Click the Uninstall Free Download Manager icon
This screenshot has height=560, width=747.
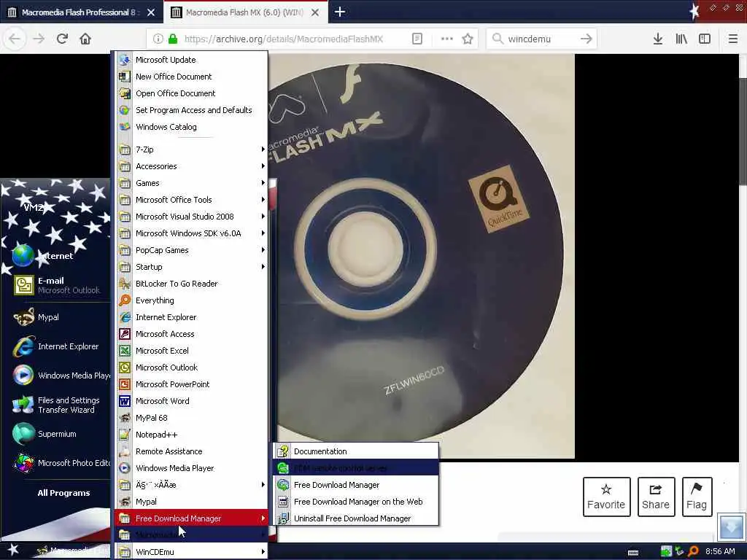click(283, 518)
